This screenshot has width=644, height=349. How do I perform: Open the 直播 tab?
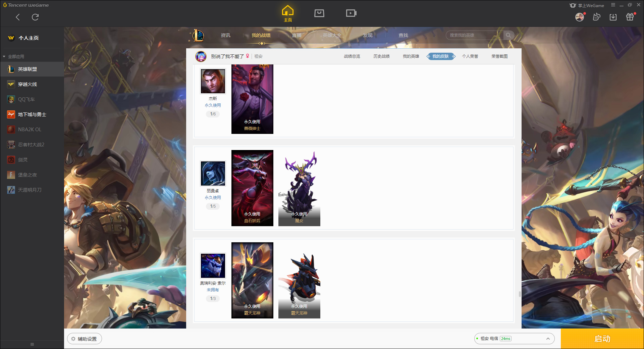click(297, 35)
